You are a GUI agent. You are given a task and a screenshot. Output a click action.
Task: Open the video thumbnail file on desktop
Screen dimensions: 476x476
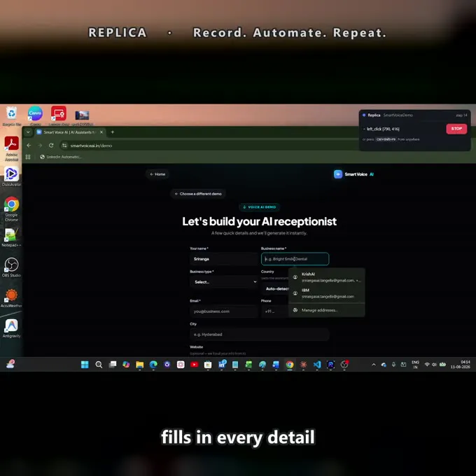[x=82, y=116]
